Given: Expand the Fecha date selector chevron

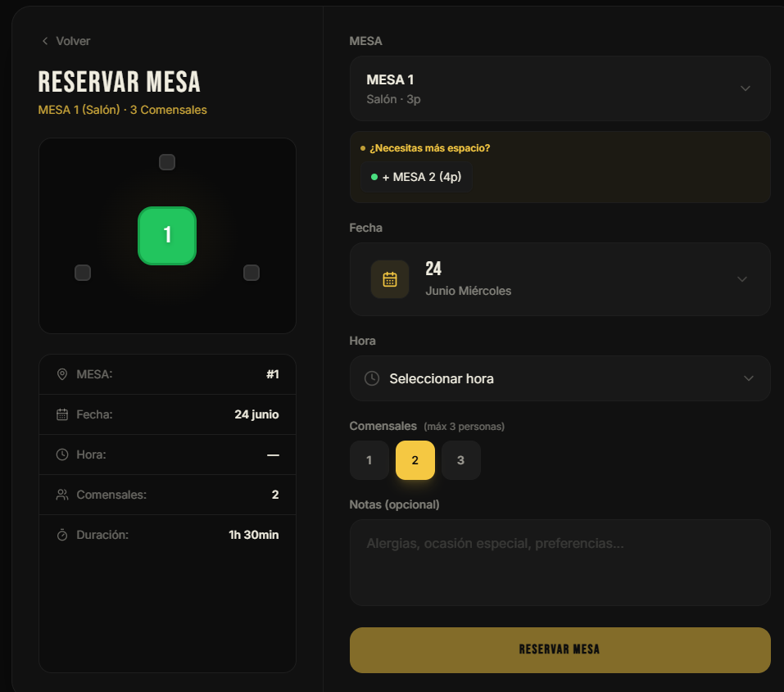Looking at the screenshot, I should tap(742, 279).
